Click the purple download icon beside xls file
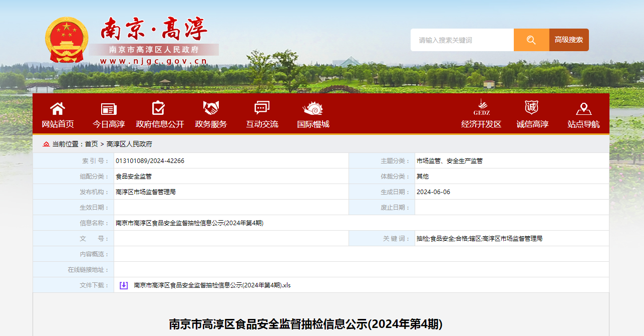 [x=124, y=285]
